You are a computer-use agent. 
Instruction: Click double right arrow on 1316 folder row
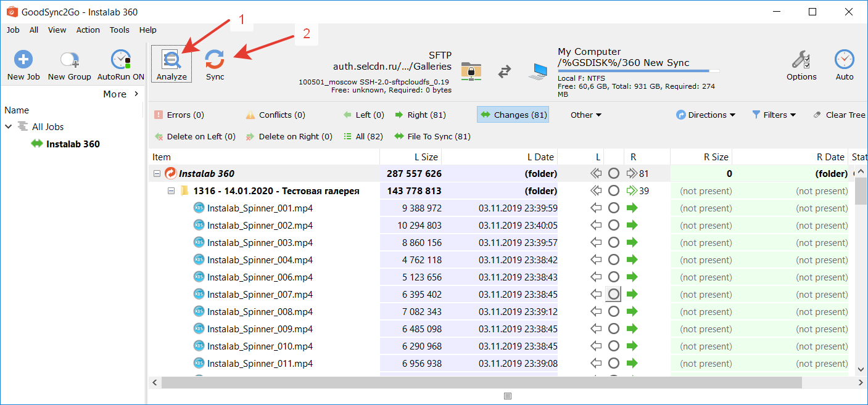632,191
